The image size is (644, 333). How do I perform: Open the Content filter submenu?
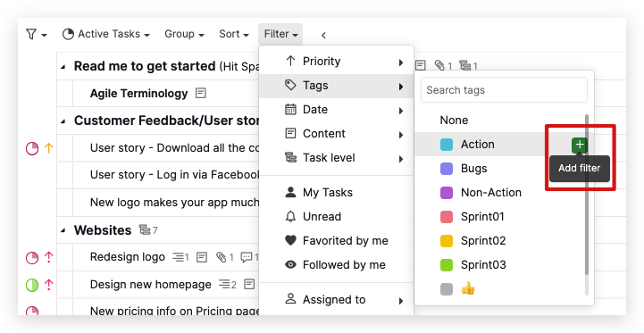(x=336, y=134)
